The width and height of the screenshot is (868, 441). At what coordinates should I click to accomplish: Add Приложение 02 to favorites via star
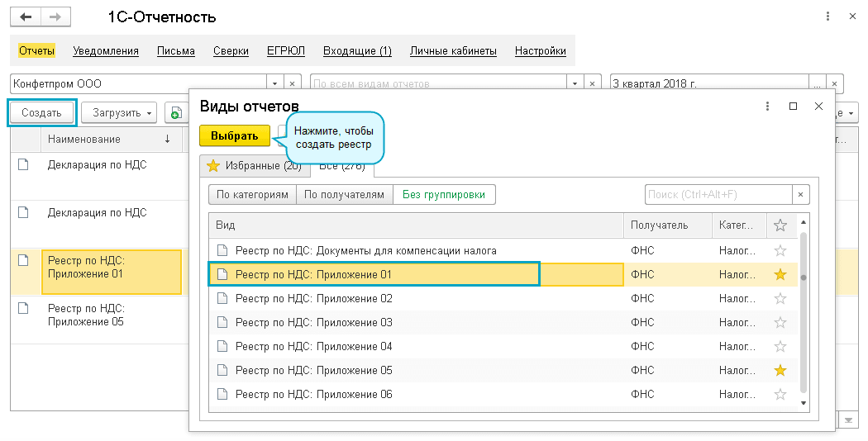click(x=780, y=298)
